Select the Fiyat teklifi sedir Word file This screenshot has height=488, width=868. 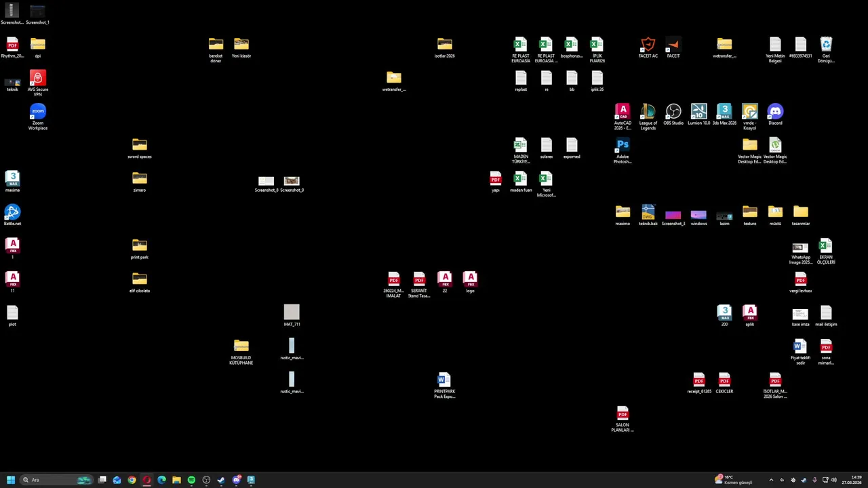(800, 352)
